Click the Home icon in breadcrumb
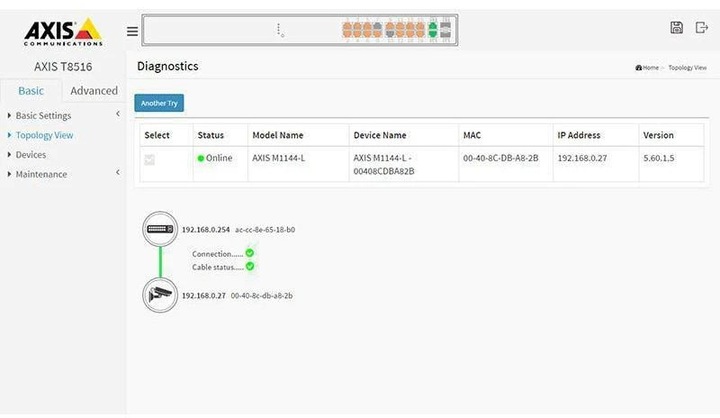Viewport: 720px width, 418px height. pyautogui.click(x=638, y=68)
